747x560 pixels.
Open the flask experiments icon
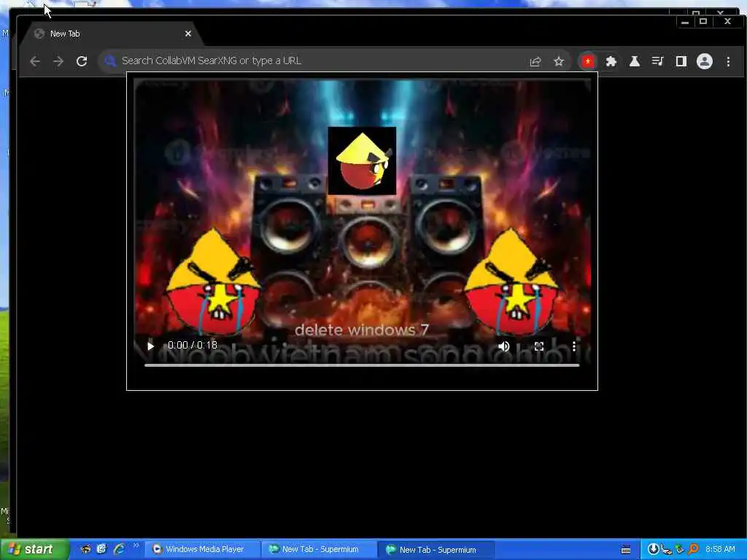pyautogui.click(x=635, y=61)
